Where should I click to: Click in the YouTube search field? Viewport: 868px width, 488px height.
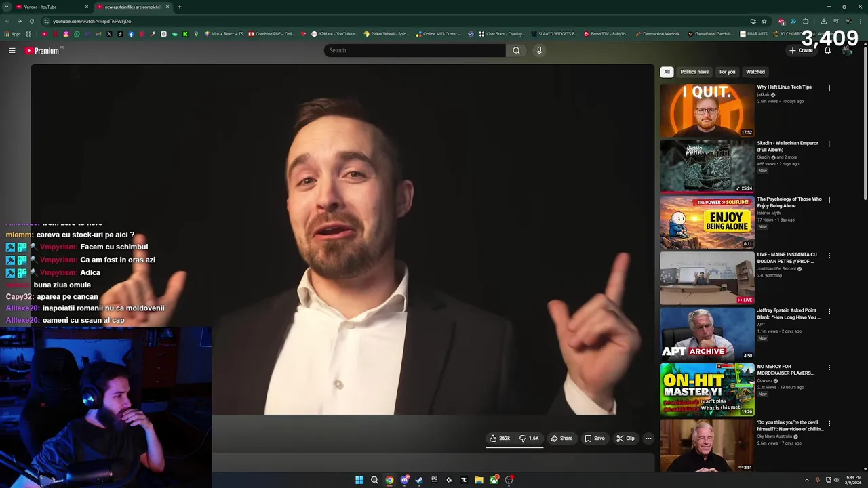[415, 50]
